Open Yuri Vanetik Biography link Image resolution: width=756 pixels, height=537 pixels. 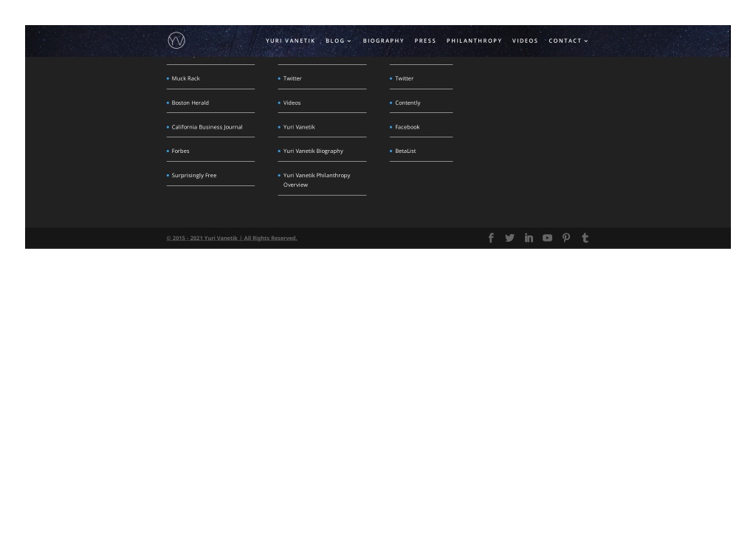point(313,151)
